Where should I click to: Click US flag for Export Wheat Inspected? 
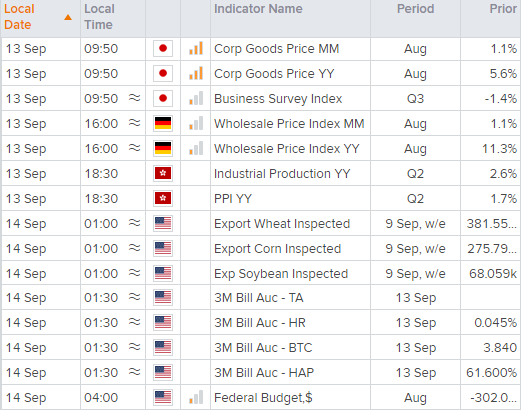(163, 223)
